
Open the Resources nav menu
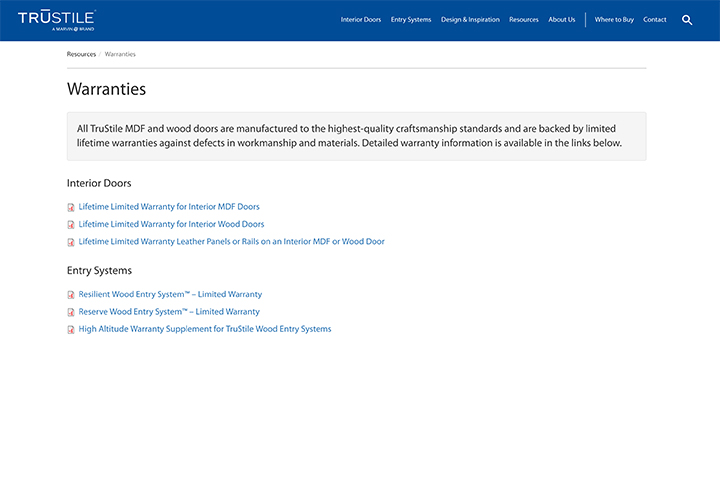click(523, 20)
